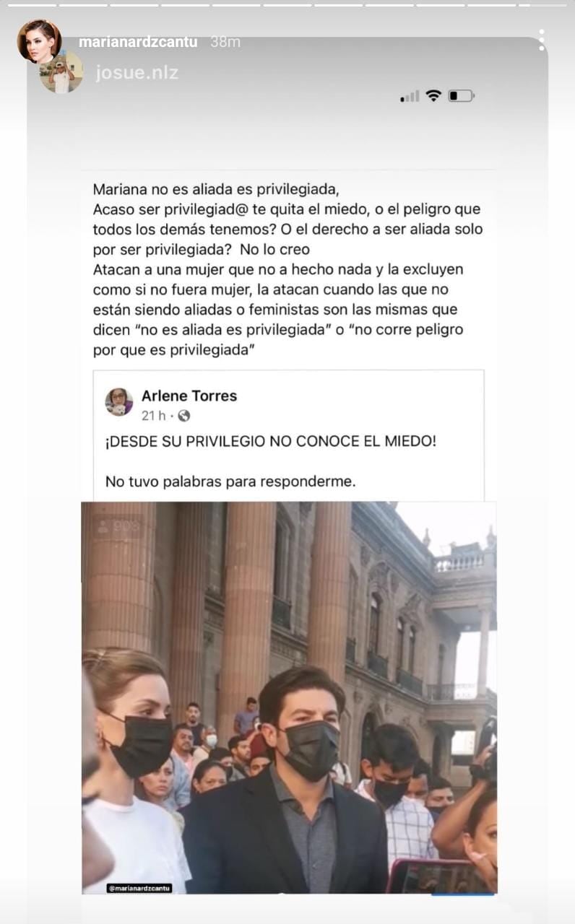Open Arlene Torres profile picture
575x924 pixels.
(119, 402)
